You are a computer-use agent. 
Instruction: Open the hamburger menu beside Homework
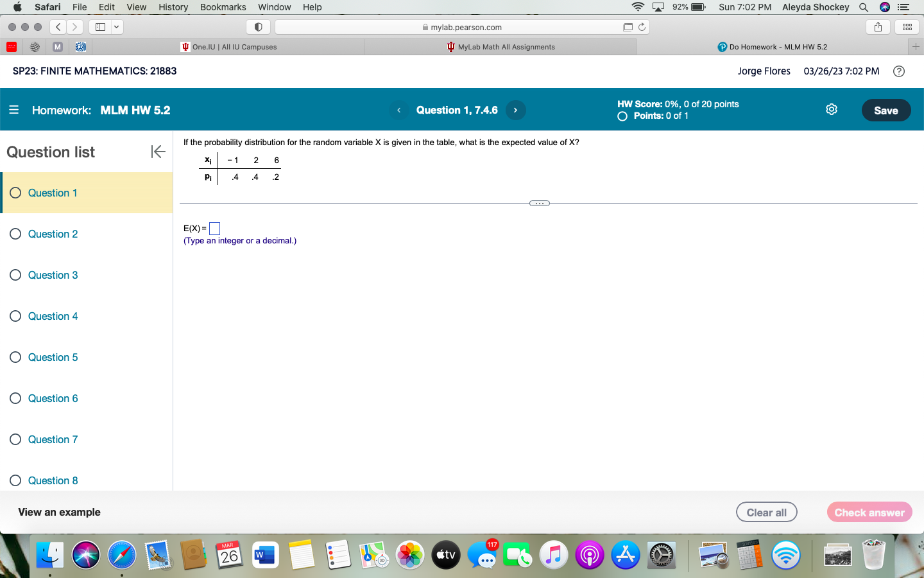tap(13, 110)
